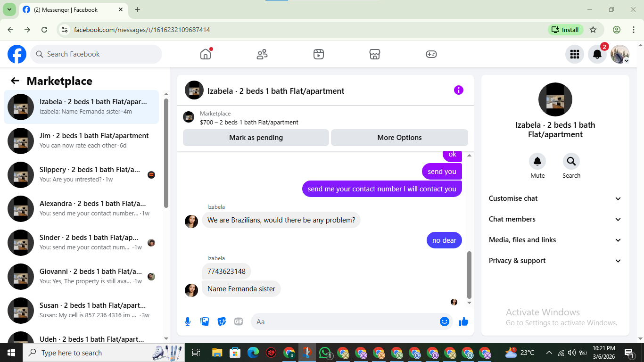
Task: Open WhatsApp in the taskbar
Action: point(325,353)
